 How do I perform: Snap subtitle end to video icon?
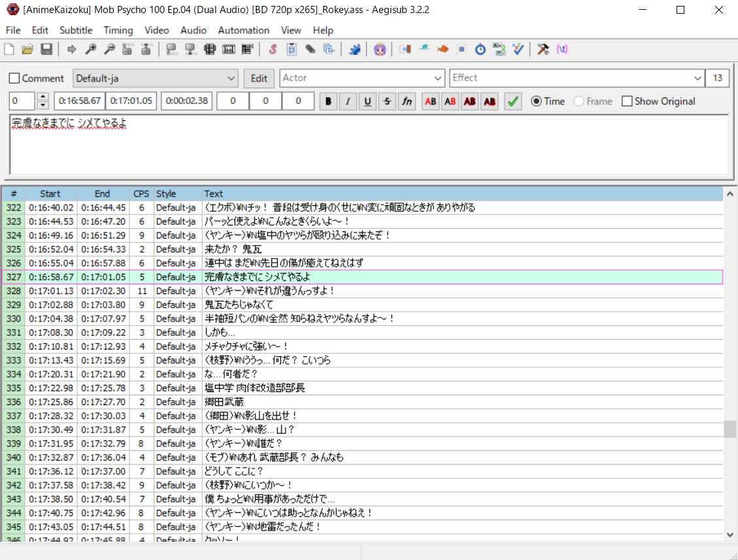[191, 49]
